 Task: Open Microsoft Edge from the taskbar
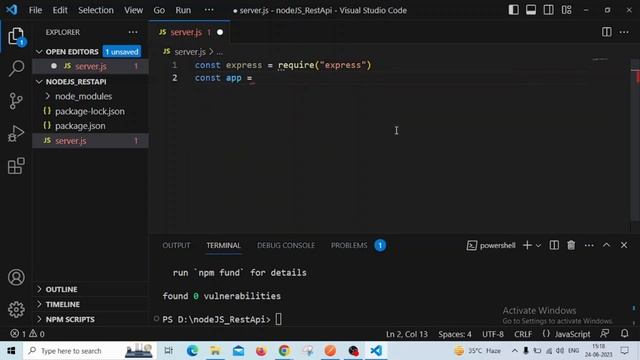(x=192, y=351)
